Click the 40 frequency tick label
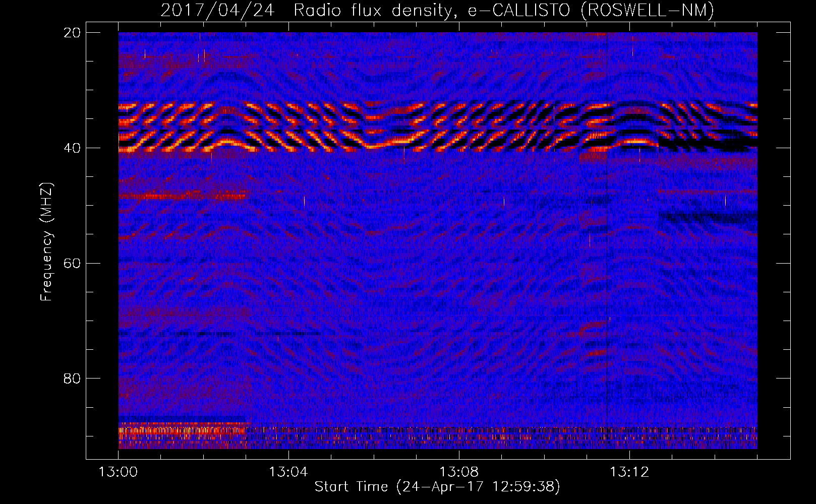816x504 pixels. click(73, 148)
